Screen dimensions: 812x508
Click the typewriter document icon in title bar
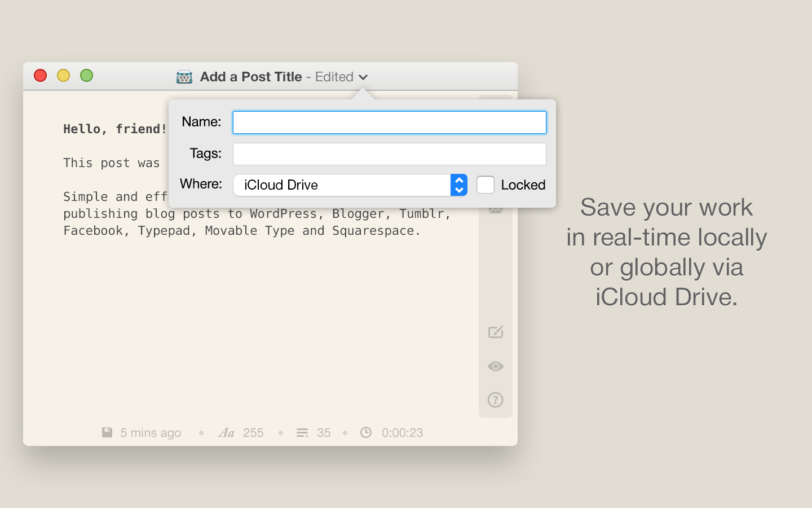[184, 77]
